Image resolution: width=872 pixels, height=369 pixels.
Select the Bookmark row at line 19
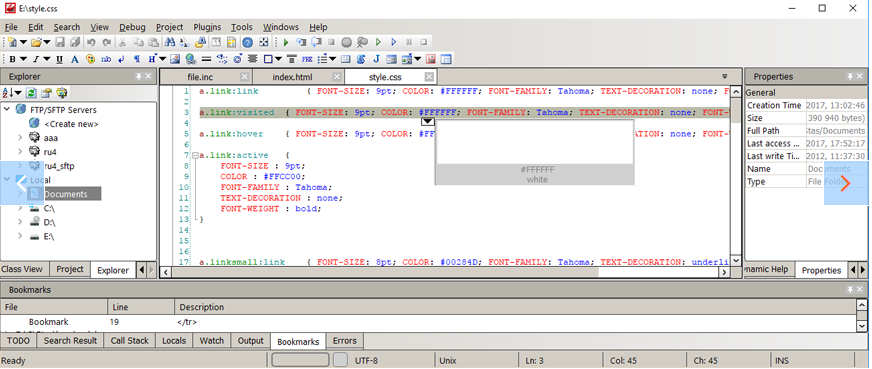pyautogui.click(x=428, y=322)
